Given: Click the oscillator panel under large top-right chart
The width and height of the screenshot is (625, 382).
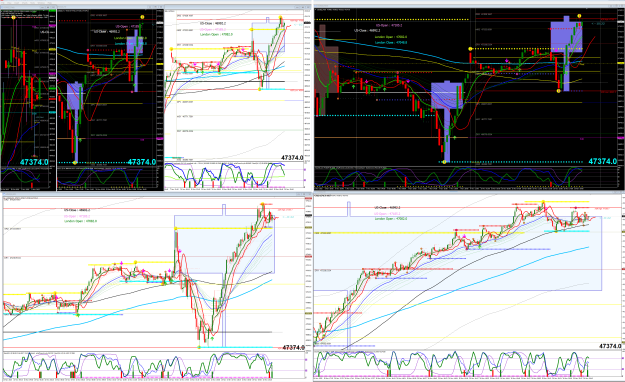Looking at the screenshot, I should click(x=465, y=177).
